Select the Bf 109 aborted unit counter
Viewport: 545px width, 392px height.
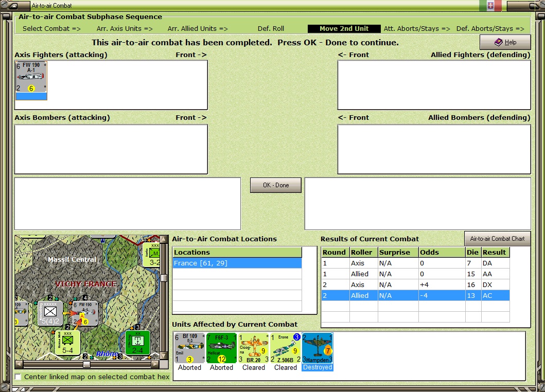click(189, 348)
